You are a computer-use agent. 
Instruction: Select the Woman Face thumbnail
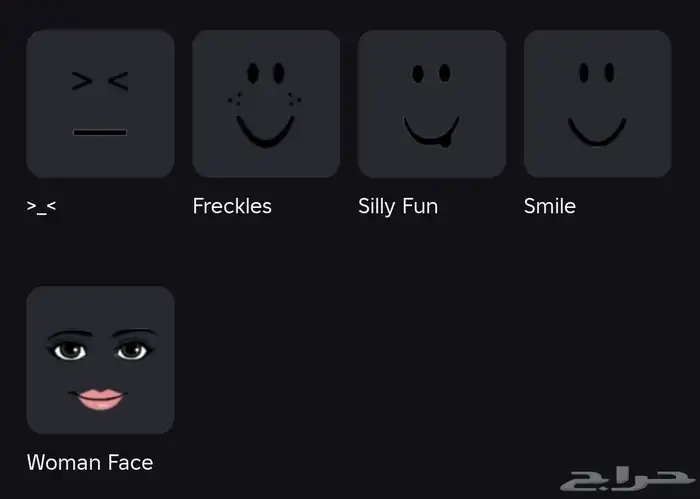click(x=100, y=360)
